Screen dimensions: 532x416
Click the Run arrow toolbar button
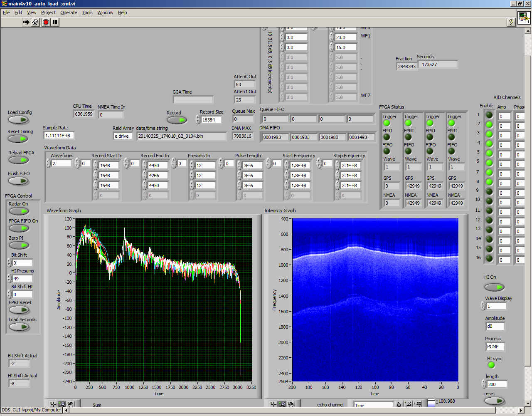coord(26,22)
